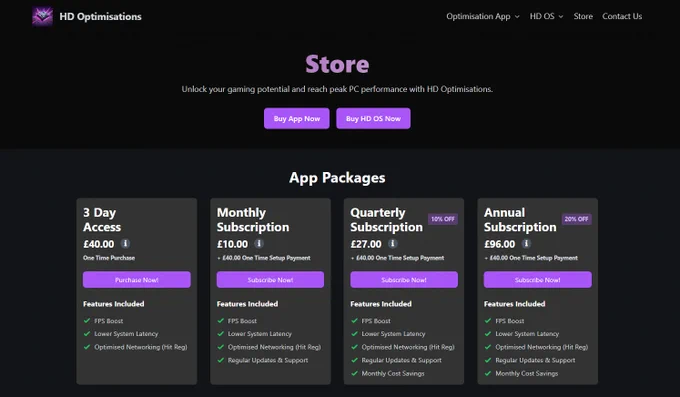Subscribe to the Monthly Subscription plan
Viewport: 680px width, 397px height.
pos(270,280)
